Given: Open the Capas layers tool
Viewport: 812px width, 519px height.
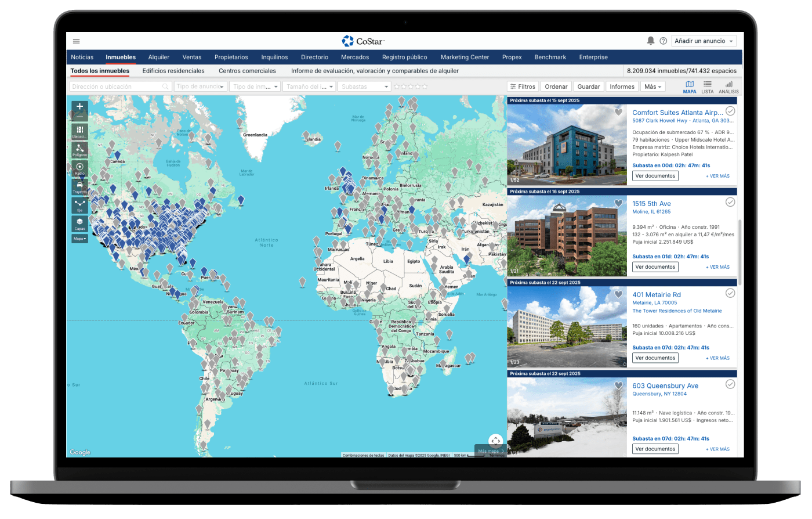Looking at the screenshot, I should coord(79,224).
